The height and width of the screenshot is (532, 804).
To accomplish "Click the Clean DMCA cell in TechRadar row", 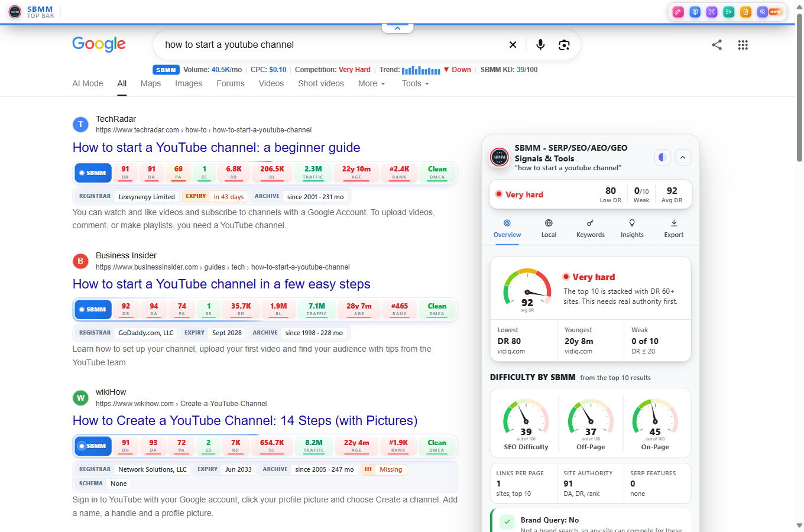I will pos(437,172).
